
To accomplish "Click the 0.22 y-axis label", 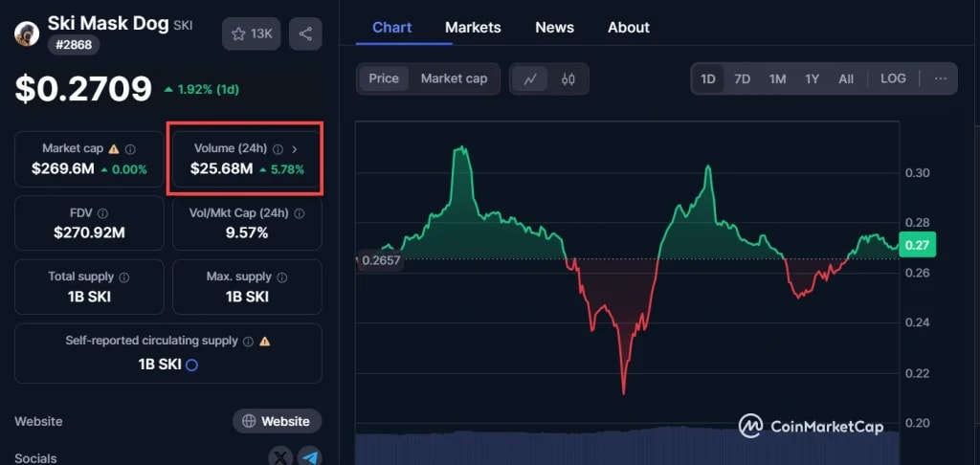I will 917,374.
